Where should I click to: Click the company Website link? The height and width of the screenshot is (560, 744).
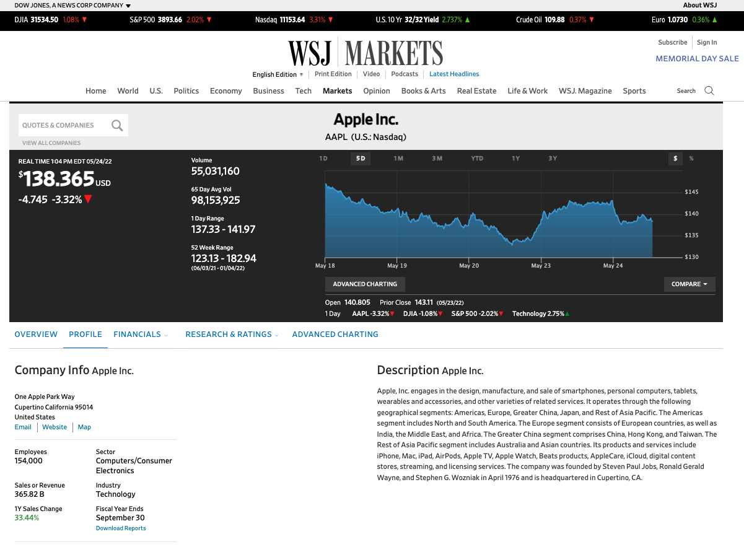(x=55, y=427)
